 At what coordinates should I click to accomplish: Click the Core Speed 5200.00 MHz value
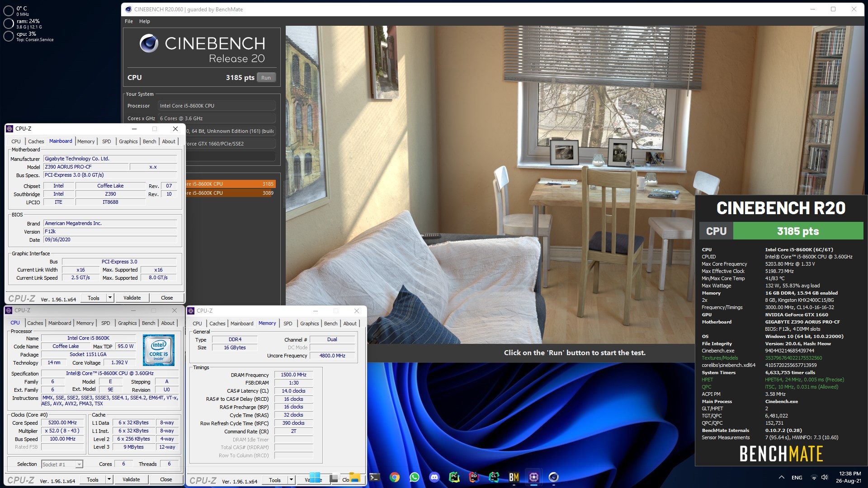63,423
